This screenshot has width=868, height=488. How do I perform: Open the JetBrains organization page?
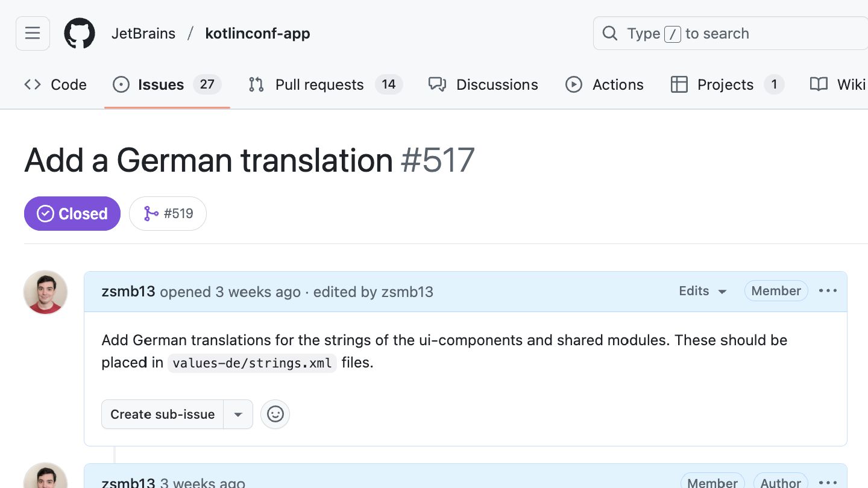[x=143, y=34]
